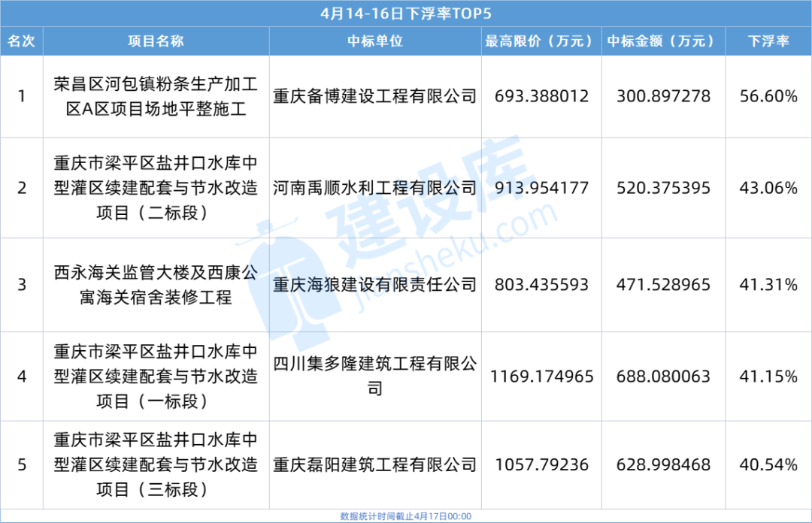
Task: Click 重庆备博建设工程有限公司 company cell
Action: [375, 96]
